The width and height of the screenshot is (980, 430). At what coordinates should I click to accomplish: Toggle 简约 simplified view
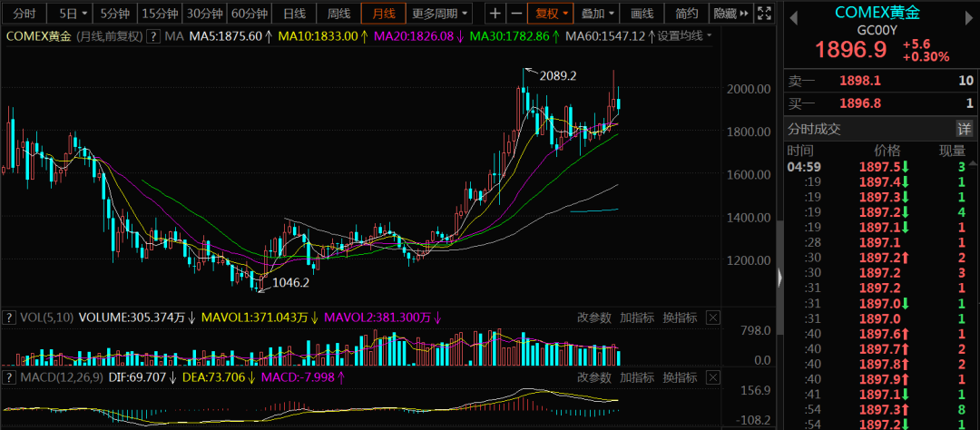point(686,13)
